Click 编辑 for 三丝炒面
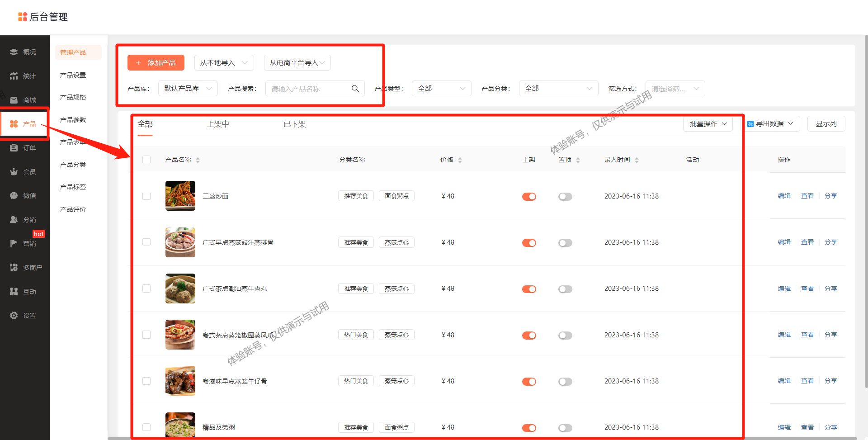 [x=784, y=196]
